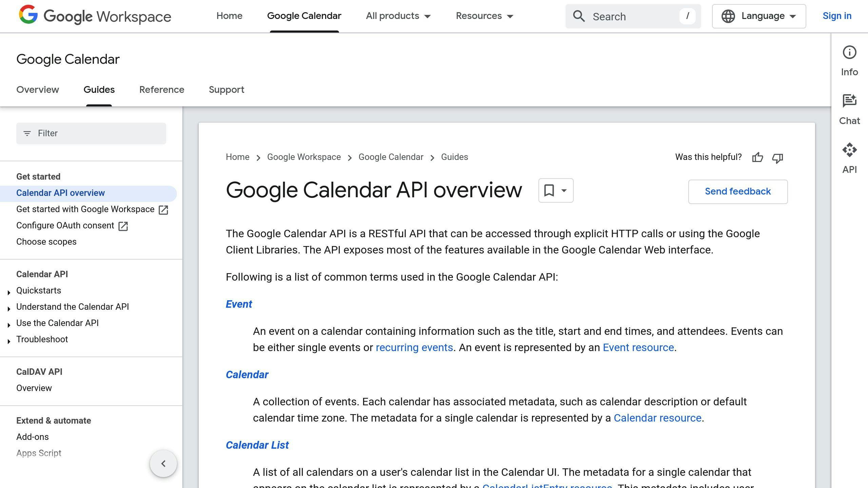
Task: Click Guides breadcrumb
Action: coord(454,157)
